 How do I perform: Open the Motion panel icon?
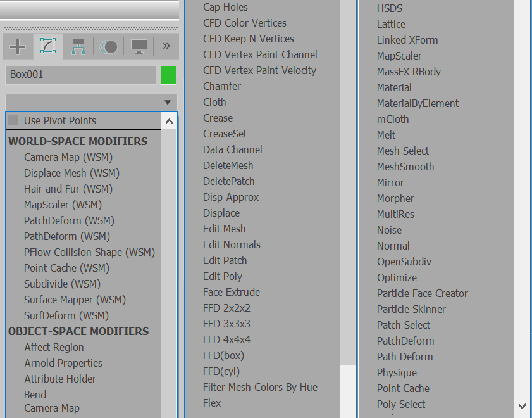tap(109, 46)
